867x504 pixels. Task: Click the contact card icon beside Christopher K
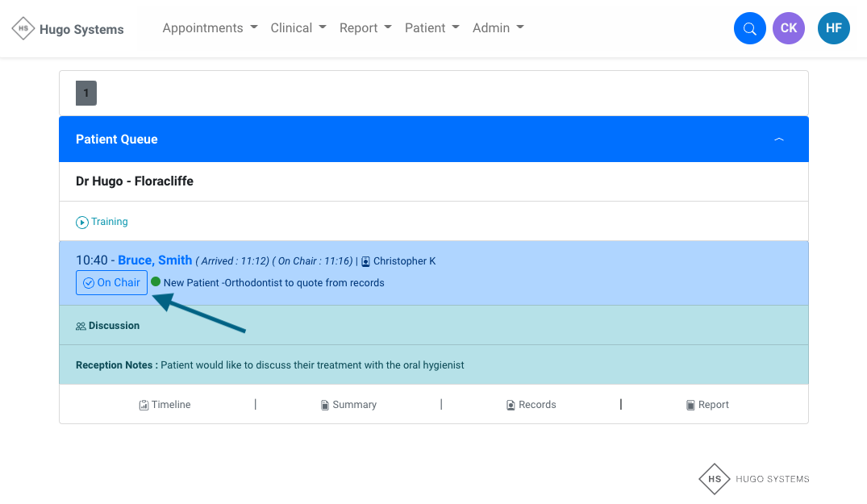pos(365,261)
